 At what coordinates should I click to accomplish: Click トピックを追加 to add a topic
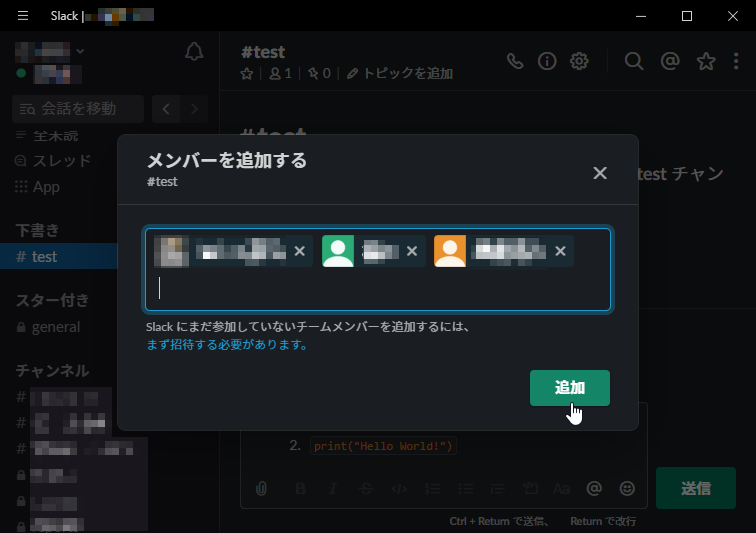[400, 73]
